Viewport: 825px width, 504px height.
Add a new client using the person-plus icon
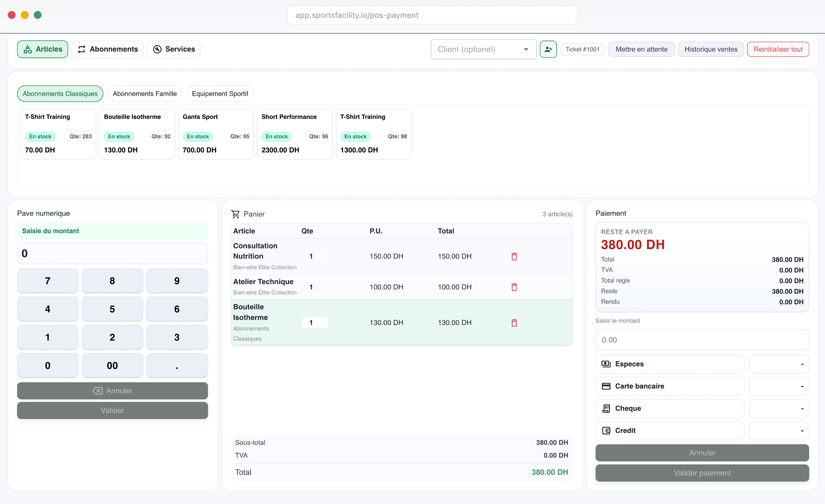(x=548, y=49)
